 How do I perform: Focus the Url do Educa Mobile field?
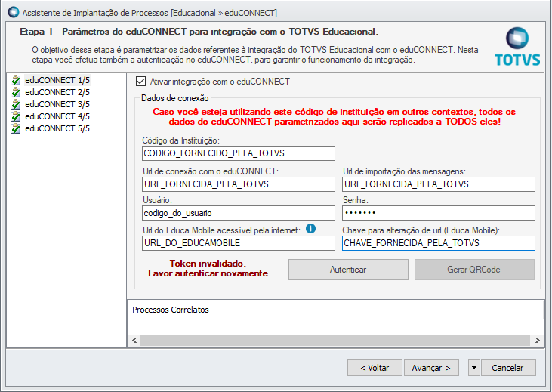239,243
